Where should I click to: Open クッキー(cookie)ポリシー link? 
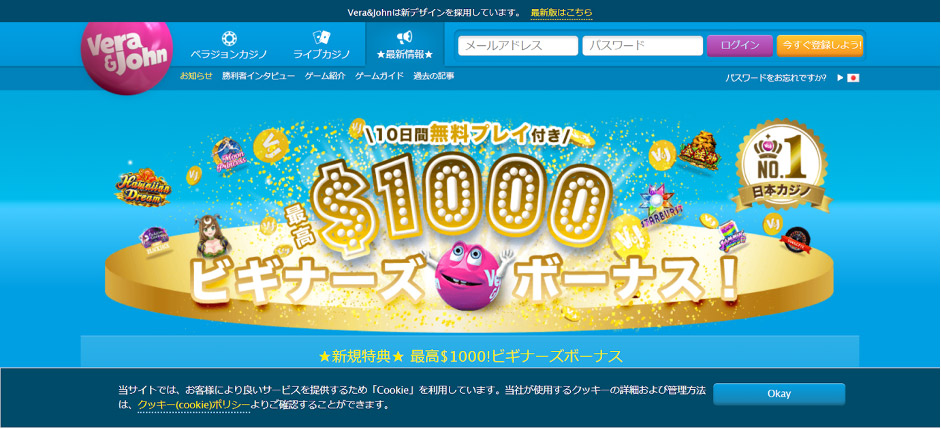point(193,404)
